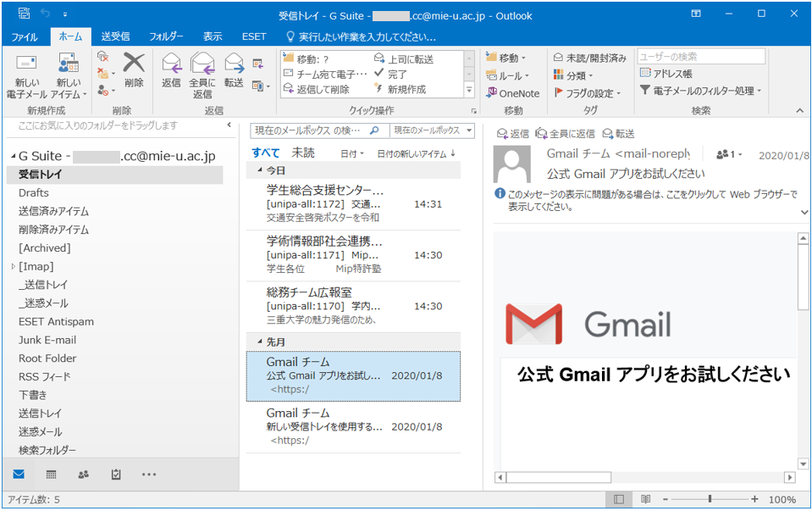The image size is (812, 511).
Task: Click the ignore conversation icon in 削除 group
Action: click(102, 56)
